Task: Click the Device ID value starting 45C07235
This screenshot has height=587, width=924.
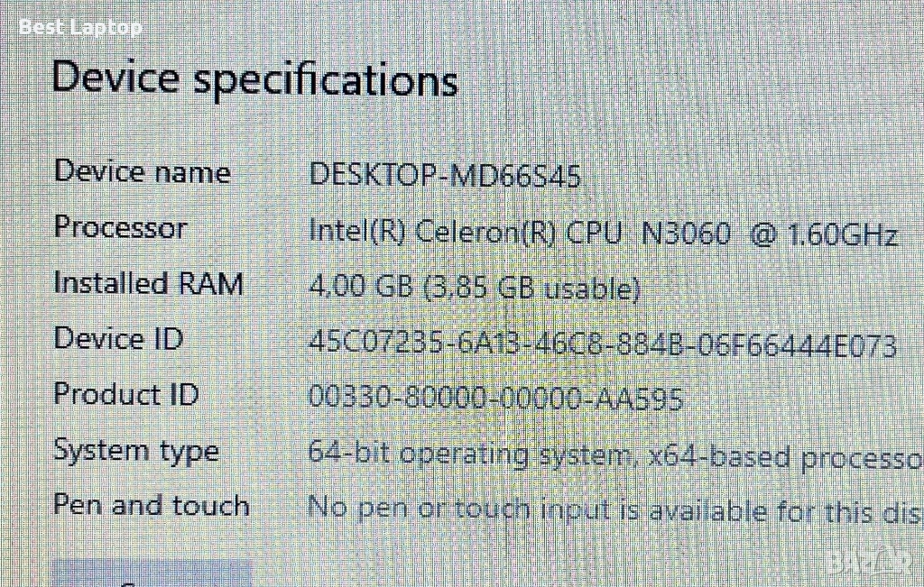Action: 602,345
